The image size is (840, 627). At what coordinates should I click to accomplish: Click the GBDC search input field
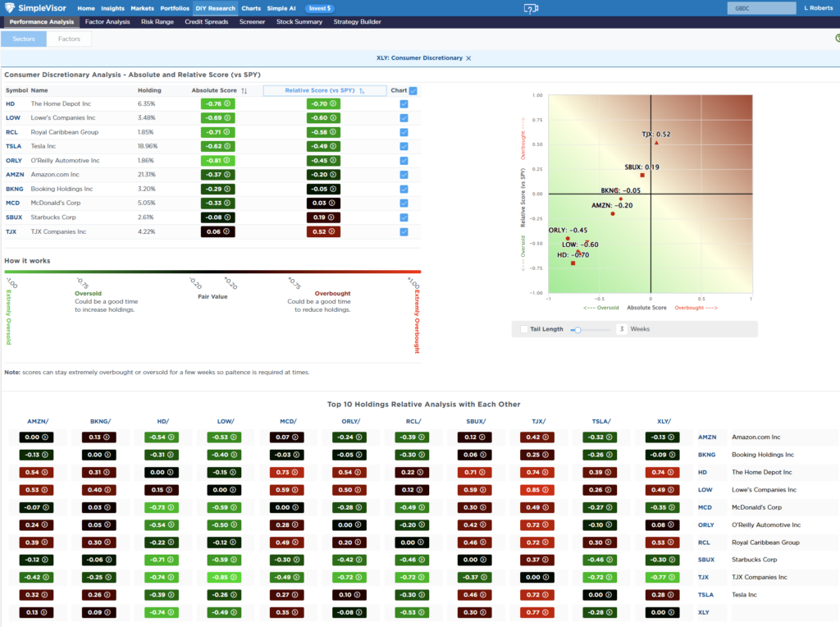pyautogui.click(x=761, y=7)
